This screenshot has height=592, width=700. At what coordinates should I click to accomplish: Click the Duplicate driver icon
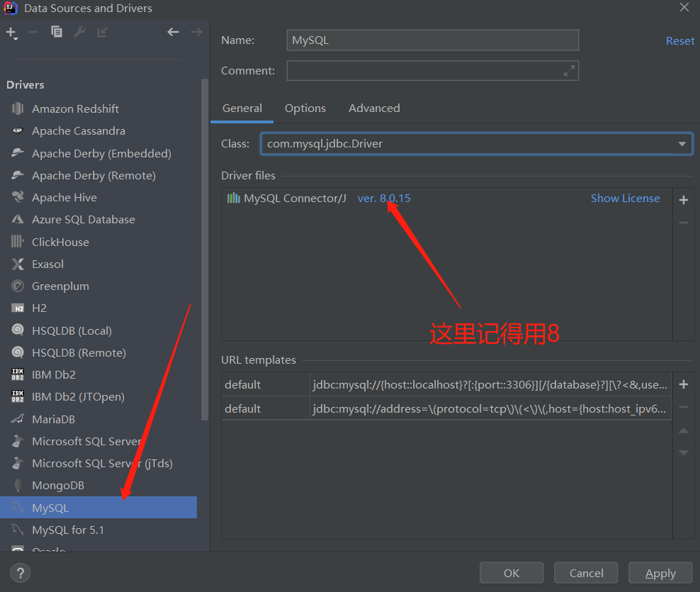tap(57, 32)
